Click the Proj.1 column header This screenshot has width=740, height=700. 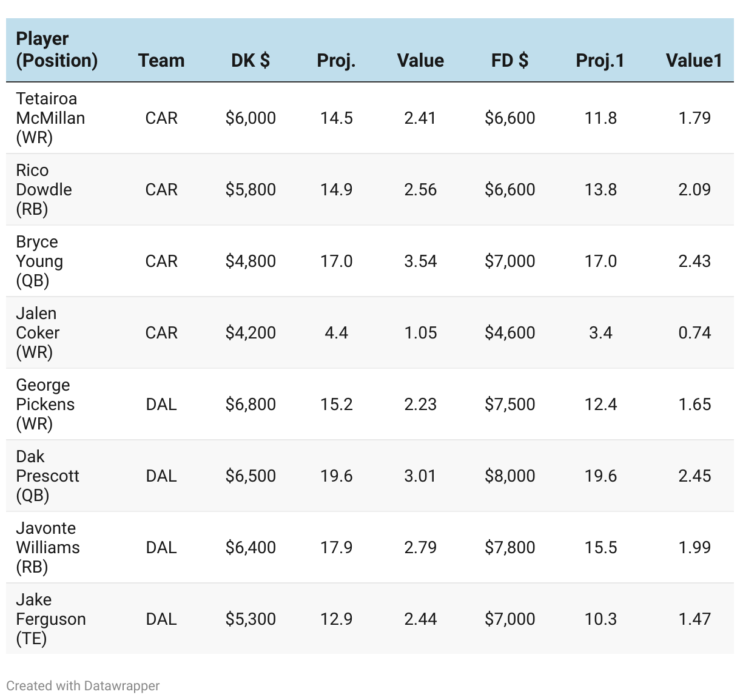point(600,61)
